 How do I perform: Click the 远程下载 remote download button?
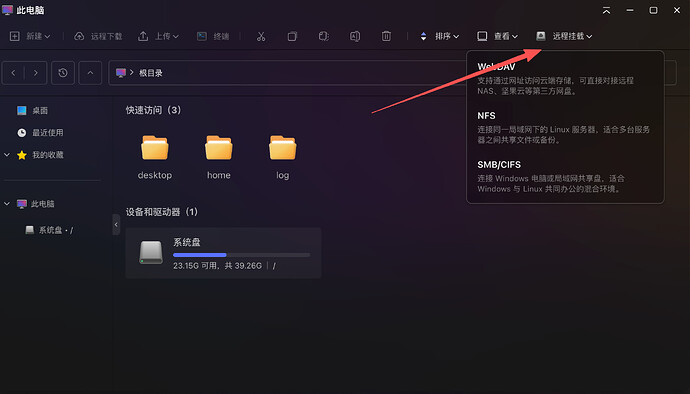pyautogui.click(x=98, y=36)
